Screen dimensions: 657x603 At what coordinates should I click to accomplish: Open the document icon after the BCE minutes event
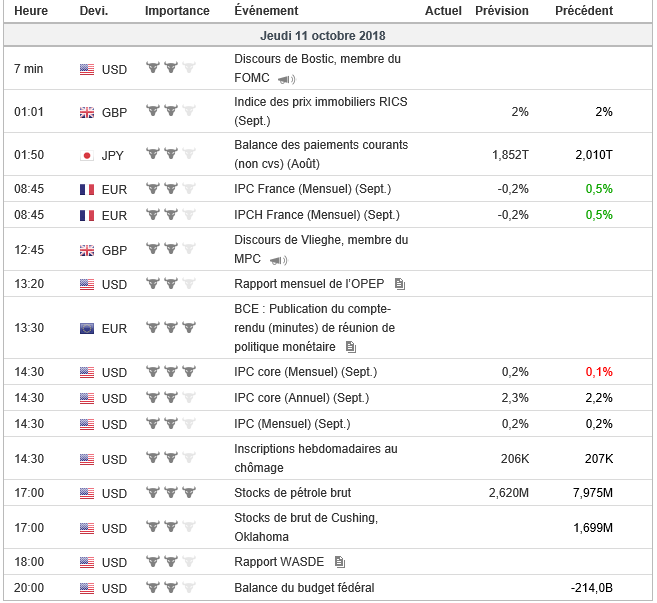pos(350,347)
